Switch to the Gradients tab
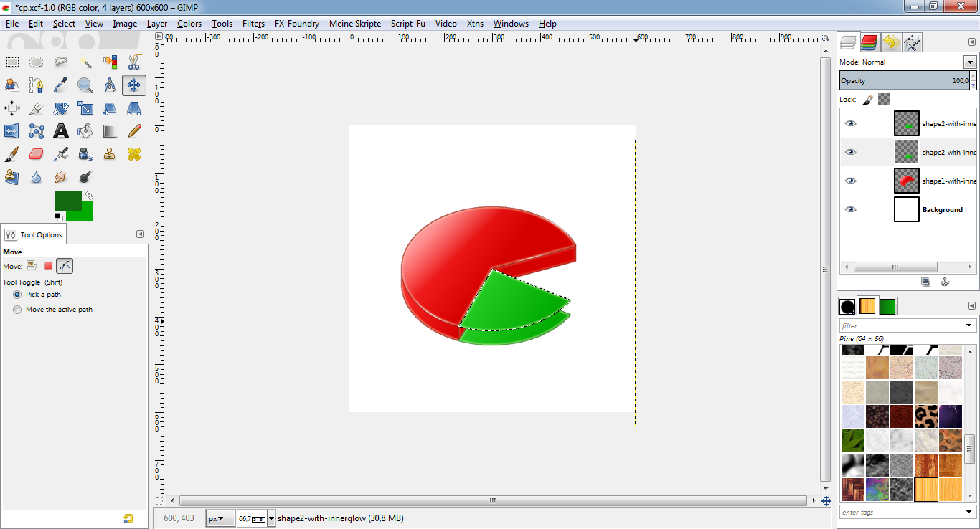This screenshot has width=980, height=529. point(887,307)
